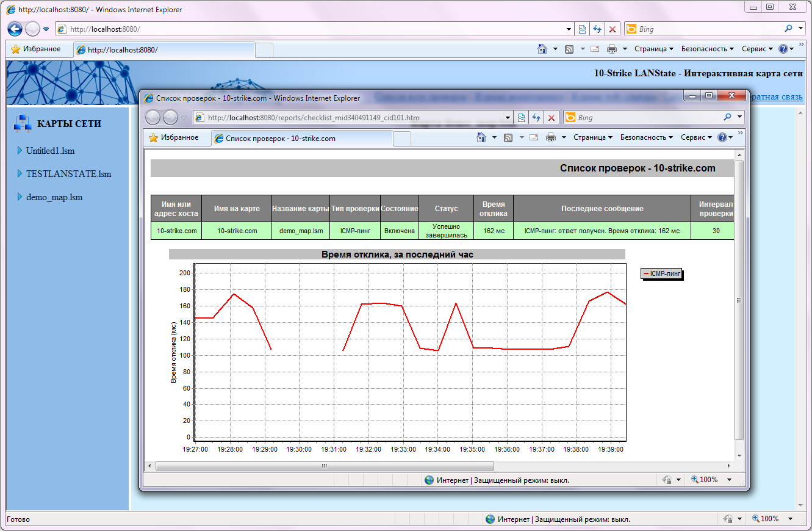This screenshot has width=812, height=531.
Task: Click Back arrow in main browser window
Action: point(15,29)
